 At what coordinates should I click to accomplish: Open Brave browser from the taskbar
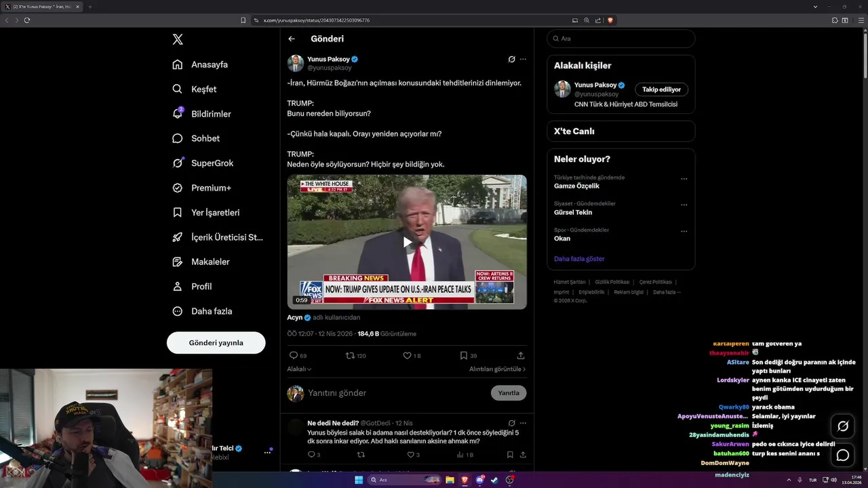coord(465,480)
